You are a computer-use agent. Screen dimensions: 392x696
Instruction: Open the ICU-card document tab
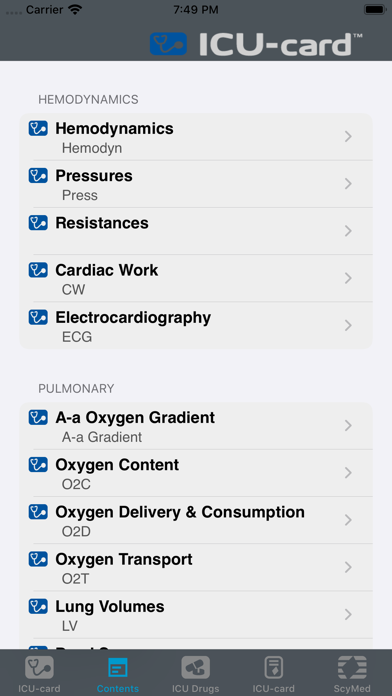[x=273, y=674]
